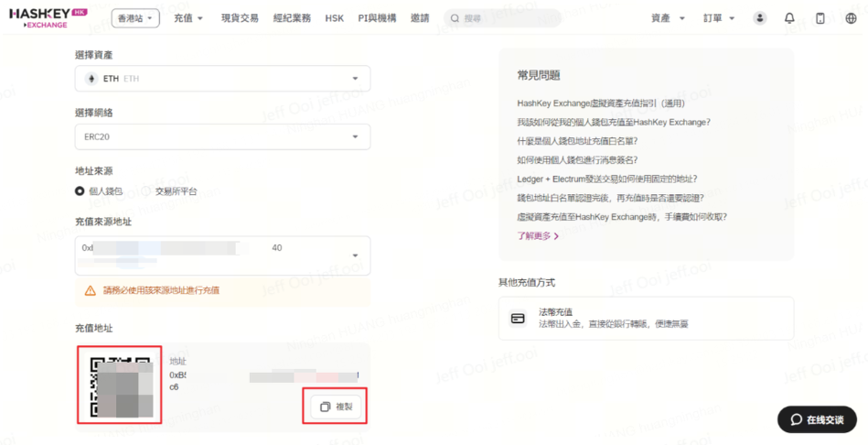
Task: Open the 在线交谈 live chat button
Action: pyautogui.click(x=816, y=419)
